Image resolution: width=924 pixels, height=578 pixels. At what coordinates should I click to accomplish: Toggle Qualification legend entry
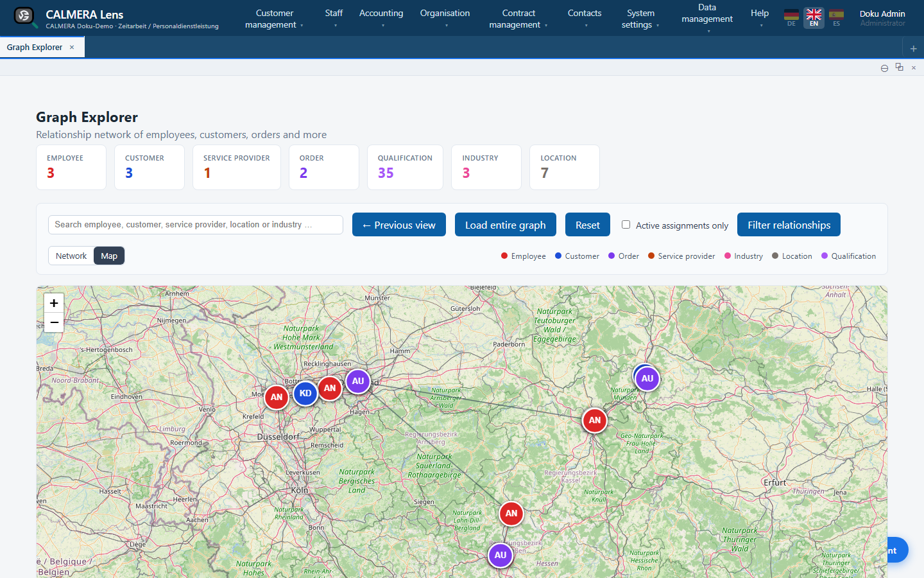[848, 256]
